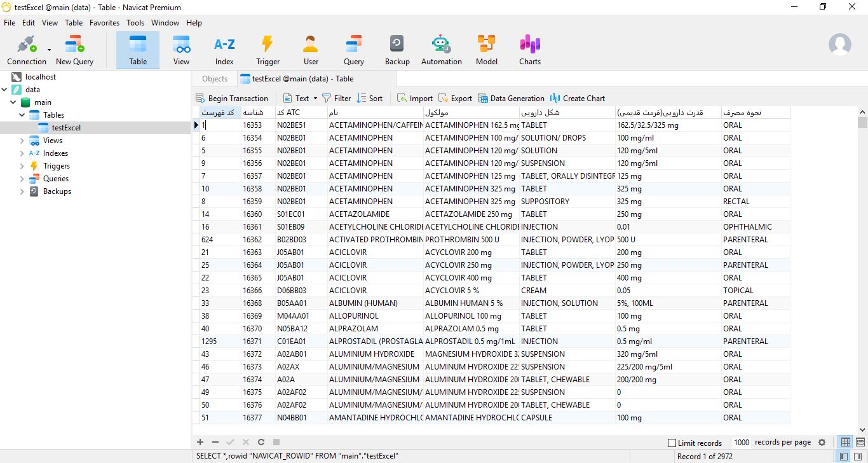Select testExcel table in tree
The width and height of the screenshot is (868, 463).
pos(66,128)
